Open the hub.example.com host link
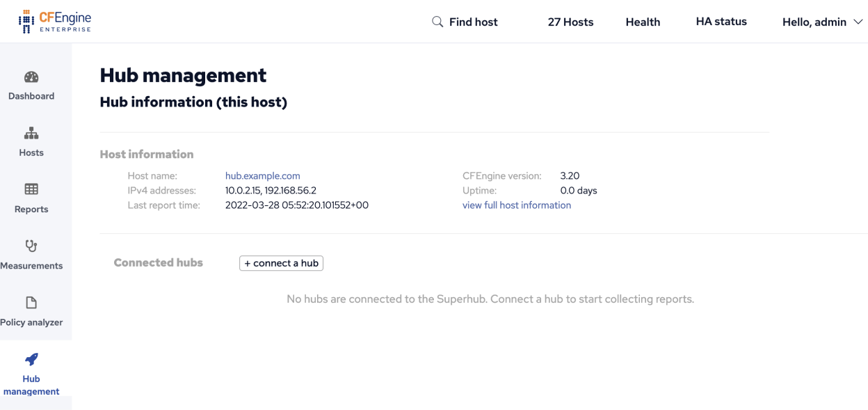868x410 pixels. [x=262, y=176]
